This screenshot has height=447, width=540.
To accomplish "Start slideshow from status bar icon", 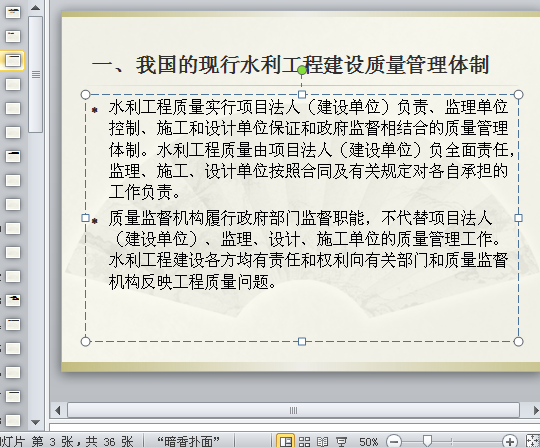I will (341, 441).
